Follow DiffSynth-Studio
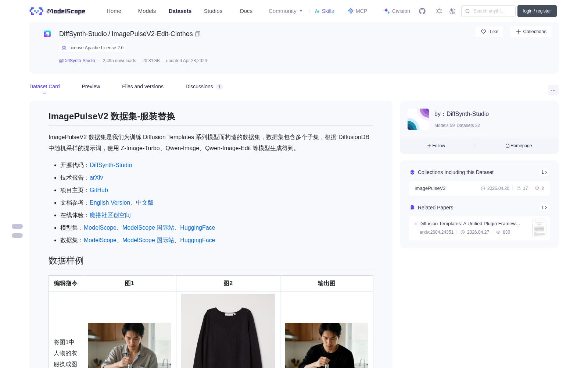This screenshot has width=588, height=368. click(436, 146)
